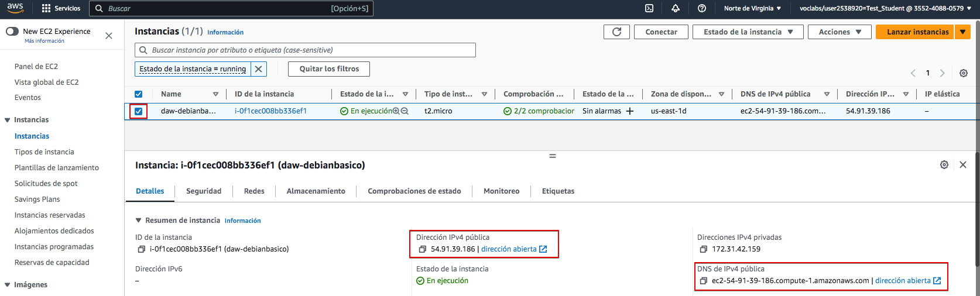Open Solicitudes de spot in sidebar
This screenshot has height=296, width=980.
pos(46,184)
